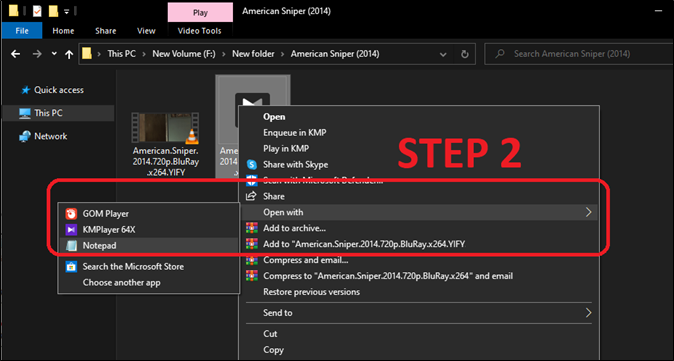
Task: Open the quick access toolbar customize arrow
Action: pos(67,12)
